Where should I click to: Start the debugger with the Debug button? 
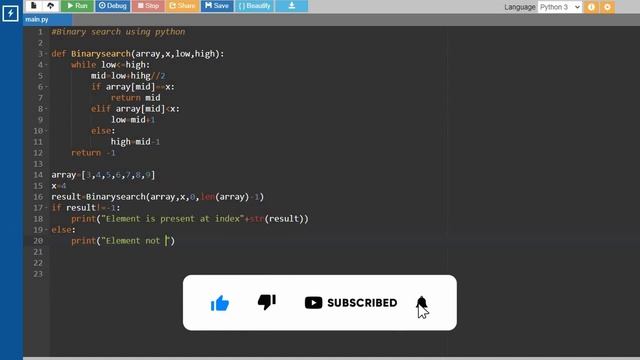point(113,6)
